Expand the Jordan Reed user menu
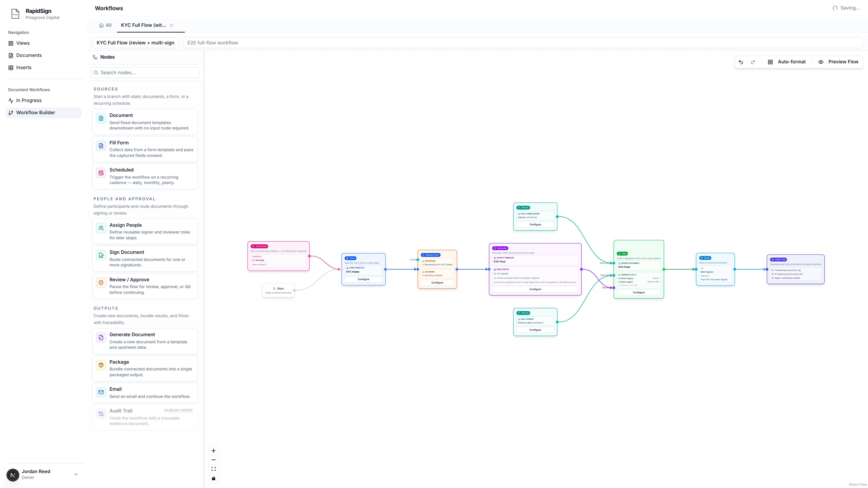The height and width of the screenshot is (488, 868). (76, 474)
